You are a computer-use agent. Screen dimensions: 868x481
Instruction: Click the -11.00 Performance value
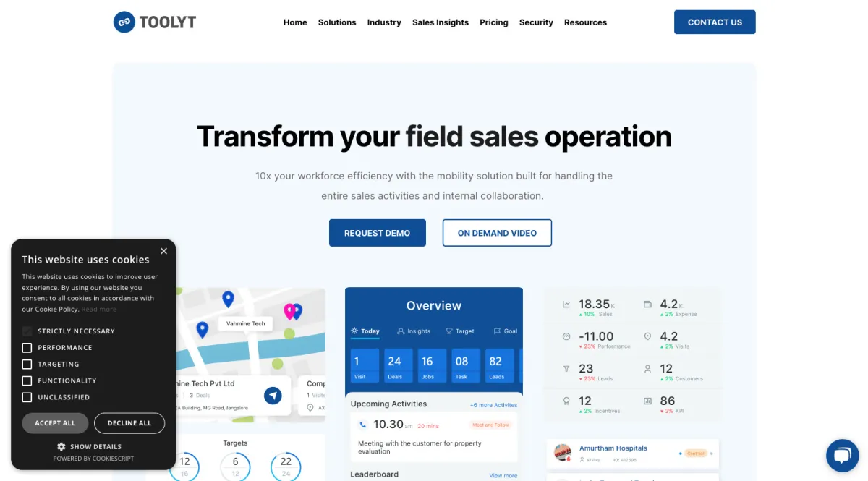[x=596, y=336]
